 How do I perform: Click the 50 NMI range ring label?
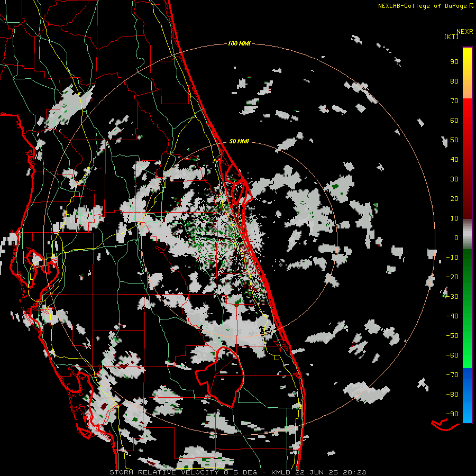[239, 141]
